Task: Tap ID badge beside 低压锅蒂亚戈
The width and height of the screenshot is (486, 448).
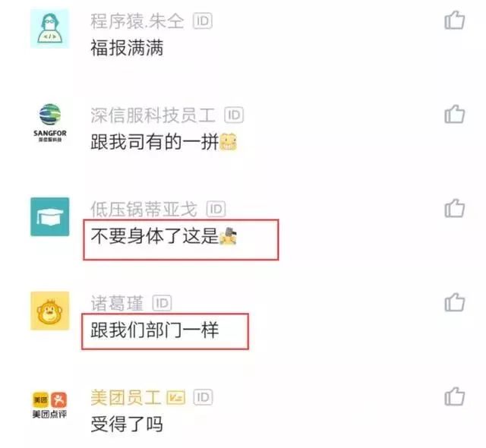Action: pyautogui.click(x=216, y=209)
